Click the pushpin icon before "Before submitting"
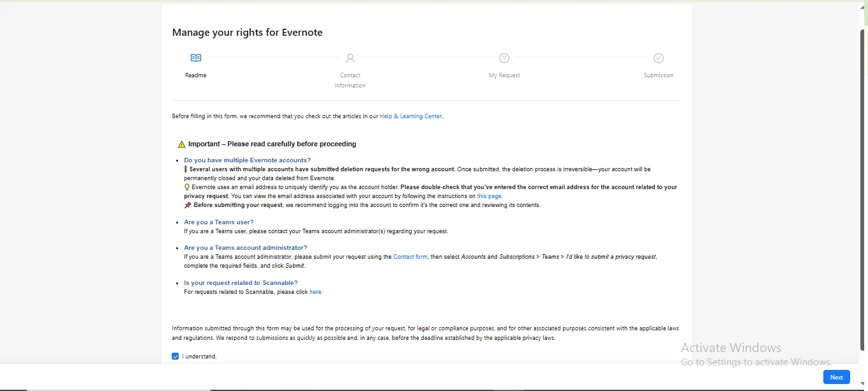Image resolution: width=868 pixels, height=391 pixels. [x=188, y=205]
